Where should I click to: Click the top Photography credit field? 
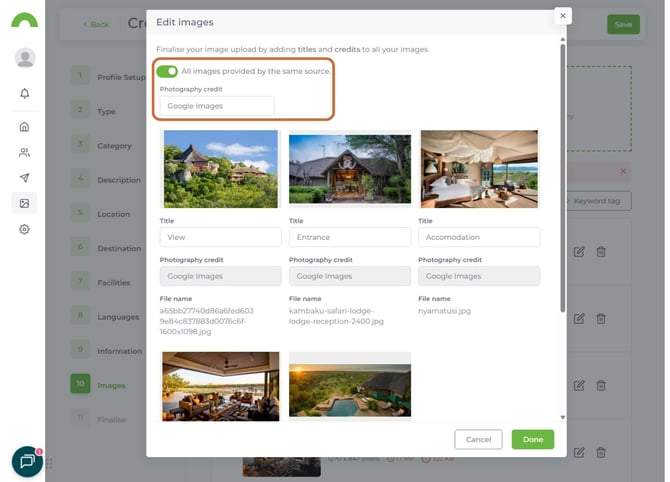pyautogui.click(x=217, y=106)
